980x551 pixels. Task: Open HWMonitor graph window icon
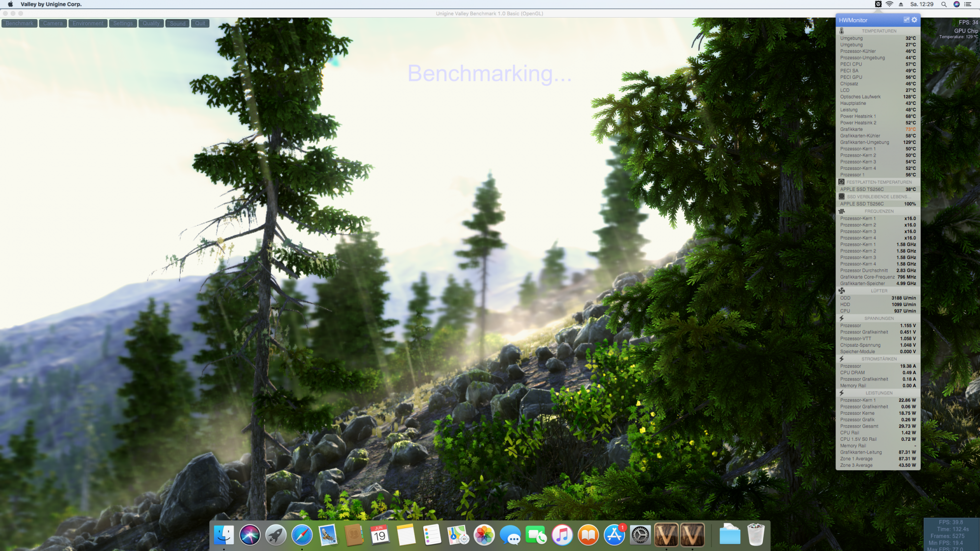tap(906, 20)
